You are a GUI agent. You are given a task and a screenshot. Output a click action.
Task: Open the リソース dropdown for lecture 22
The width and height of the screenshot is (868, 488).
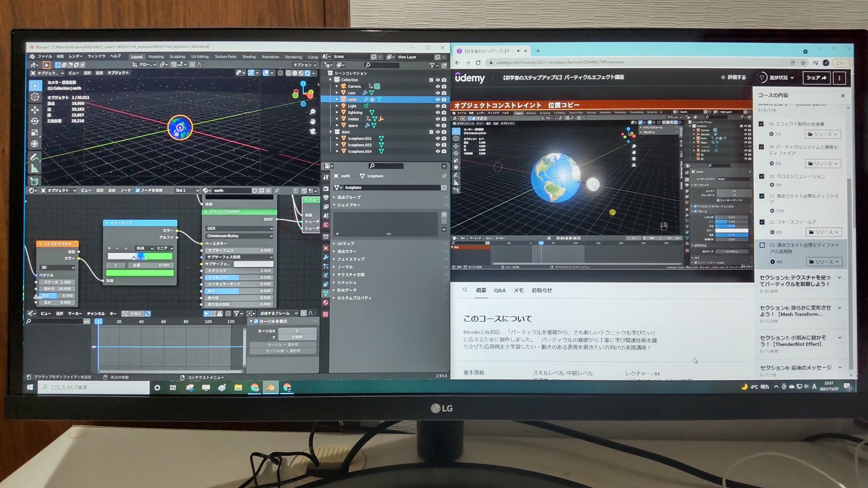pos(823,232)
